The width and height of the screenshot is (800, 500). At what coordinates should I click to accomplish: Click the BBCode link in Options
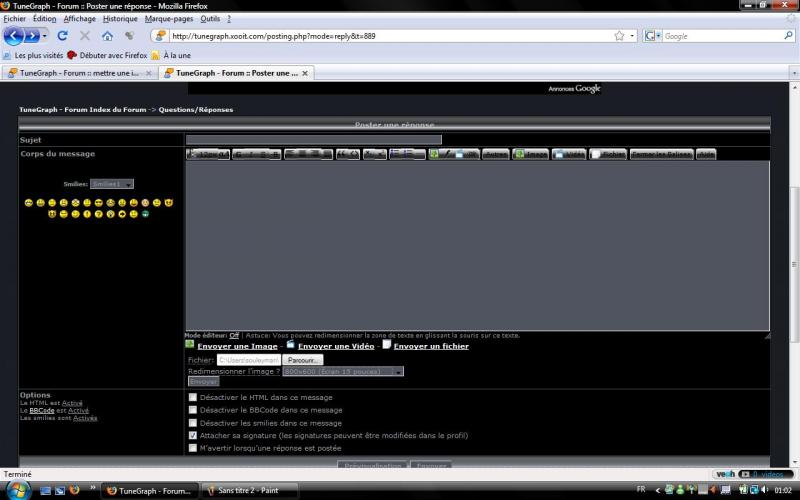point(42,410)
